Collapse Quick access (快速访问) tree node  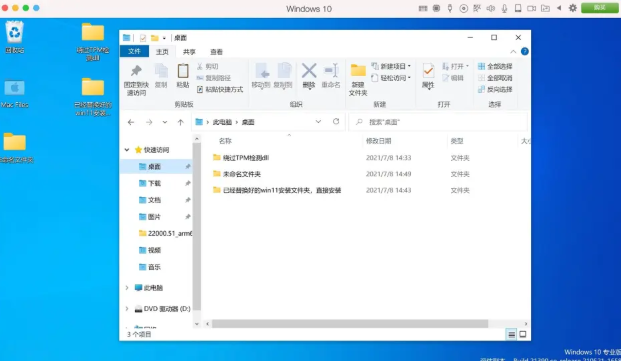coord(127,150)
